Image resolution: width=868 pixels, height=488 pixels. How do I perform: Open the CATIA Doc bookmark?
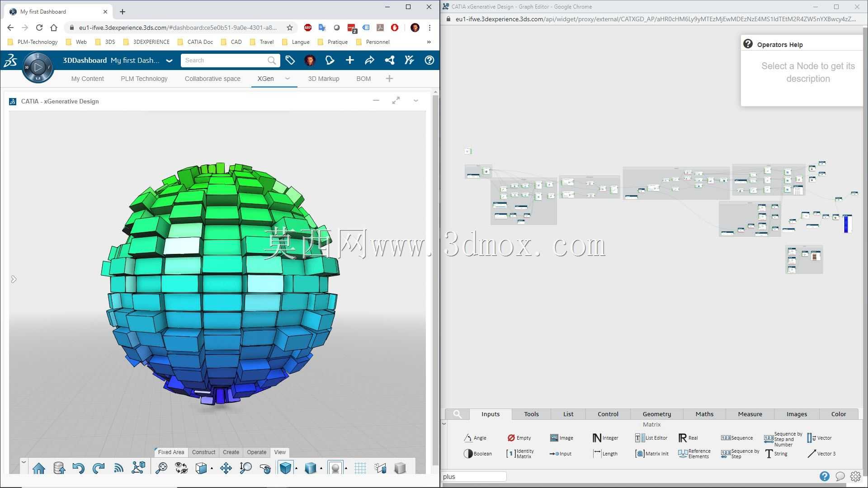[195, 42]
